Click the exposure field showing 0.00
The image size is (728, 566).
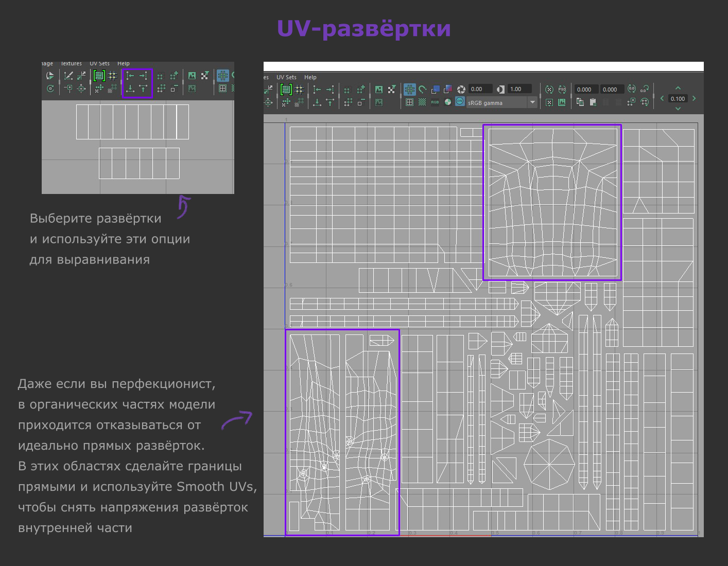481,89
